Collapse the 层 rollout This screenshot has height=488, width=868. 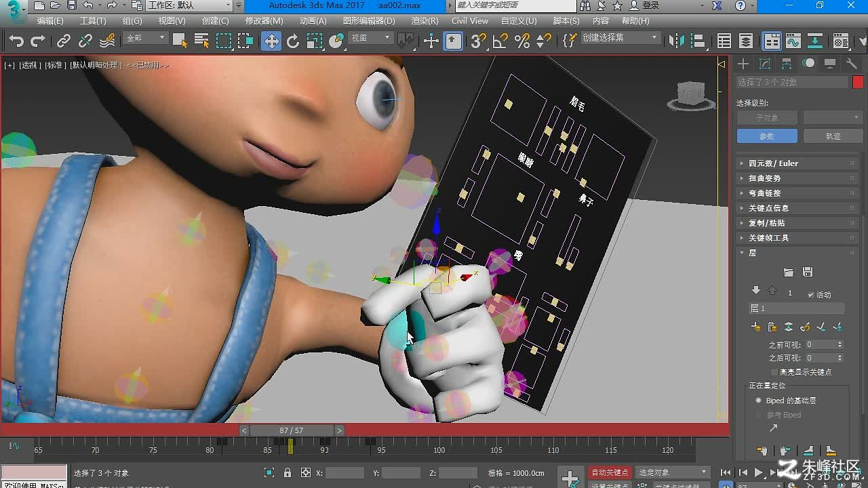[x=797, y=253]
